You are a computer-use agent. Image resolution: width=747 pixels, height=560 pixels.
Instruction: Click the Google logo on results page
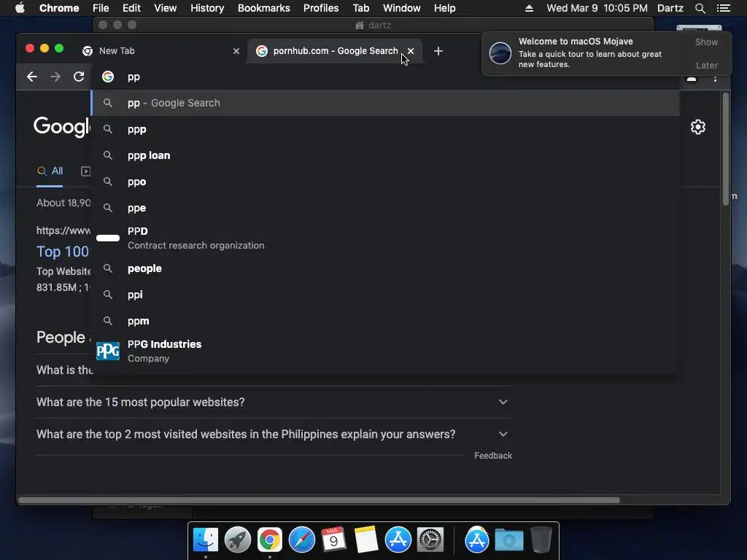pyautogui.click(x=61, y=127)
